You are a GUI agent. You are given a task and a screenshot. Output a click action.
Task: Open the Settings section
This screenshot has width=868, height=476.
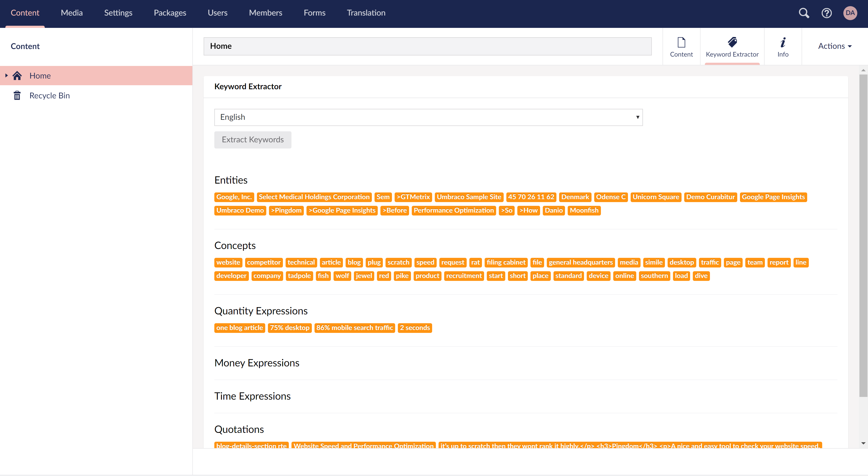click(118, 13)
